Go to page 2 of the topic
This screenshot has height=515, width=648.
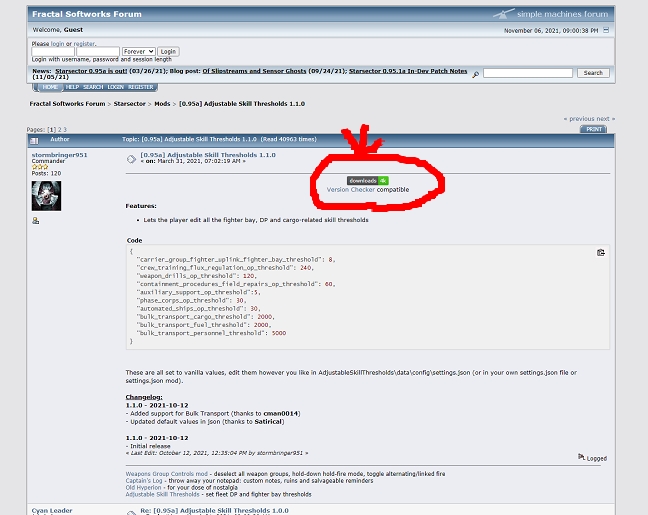[x=58, y=130]
